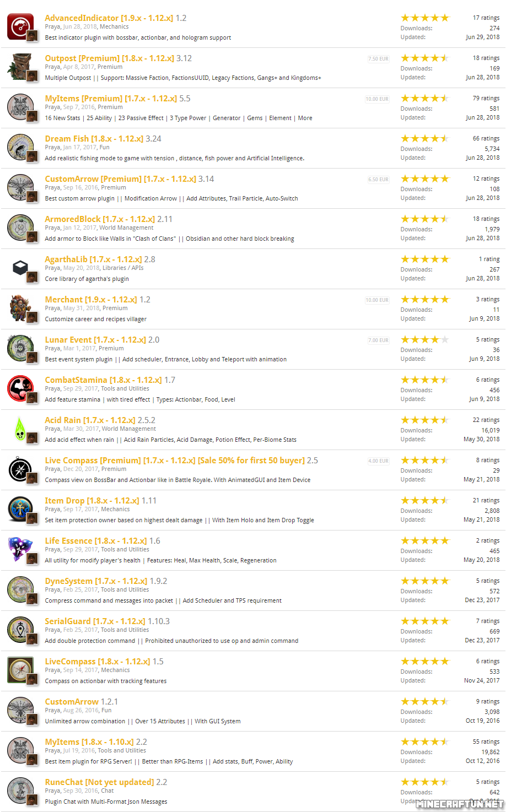This screenshot has height=812, width=506.
Task: Click the Life Essence hearts icon
Action: coord(20,550)
